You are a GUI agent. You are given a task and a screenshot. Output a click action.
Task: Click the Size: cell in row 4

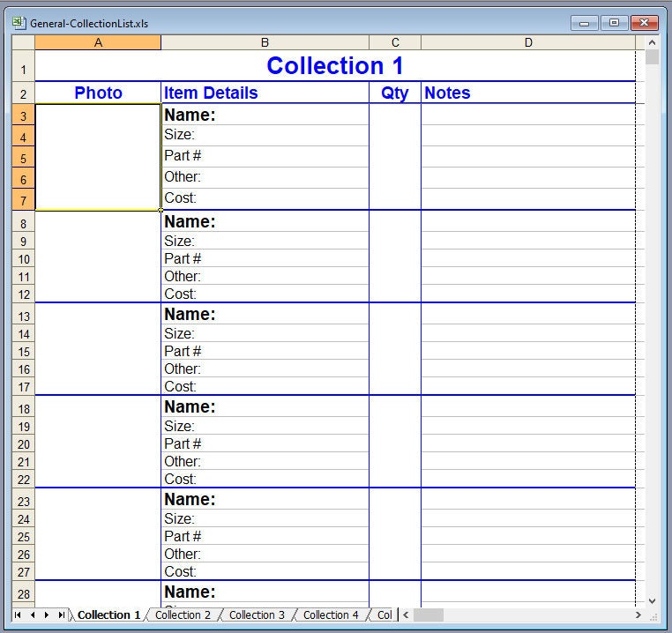(x=265, y=136)
